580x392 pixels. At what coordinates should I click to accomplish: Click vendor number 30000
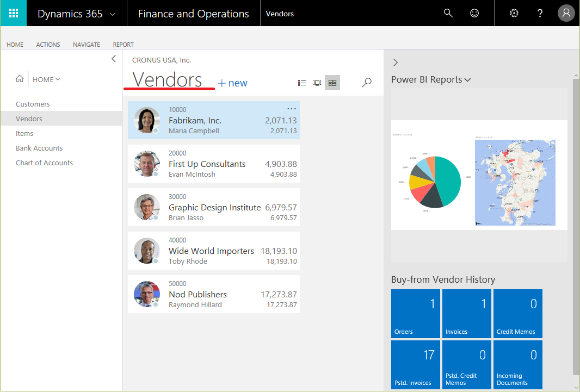coord(177,197)
